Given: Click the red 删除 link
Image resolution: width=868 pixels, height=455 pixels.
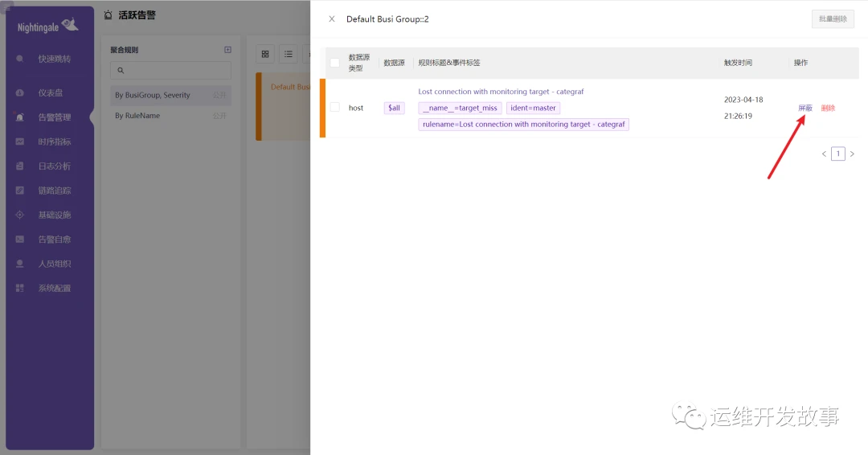Looking at the screenshot, I should (828, 108).
